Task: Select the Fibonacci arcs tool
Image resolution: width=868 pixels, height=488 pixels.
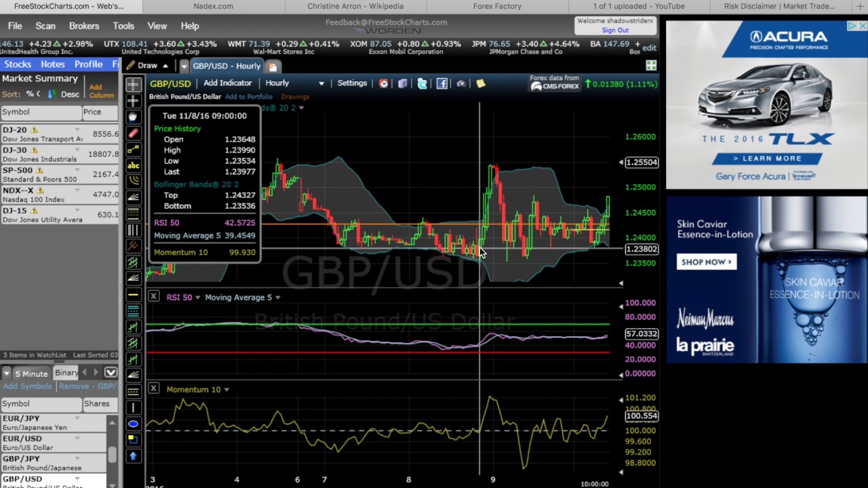Action: pos(133,182)
